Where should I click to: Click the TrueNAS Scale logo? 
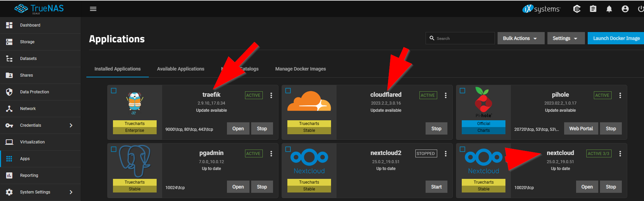point(39,9)
